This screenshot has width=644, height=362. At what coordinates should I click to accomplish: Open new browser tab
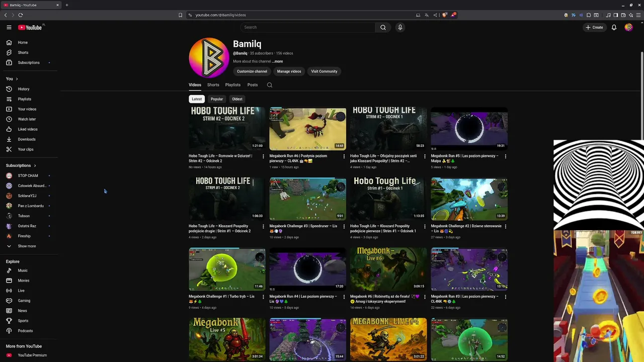(66, 5)
